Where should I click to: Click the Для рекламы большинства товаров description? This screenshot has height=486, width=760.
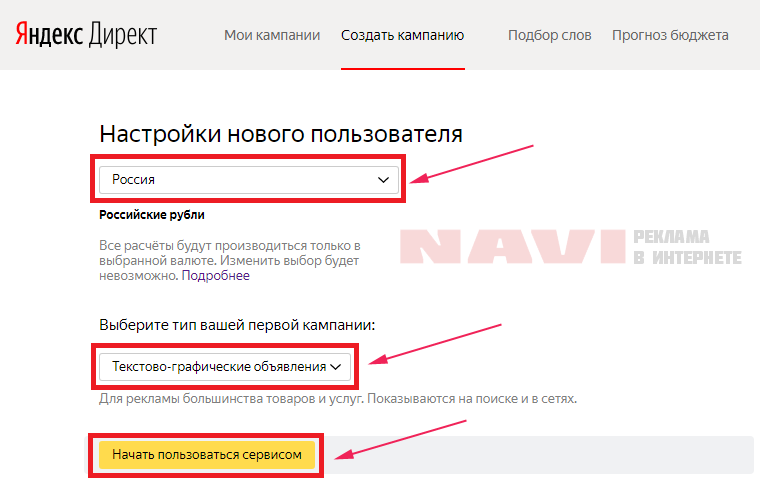[338, 399]
